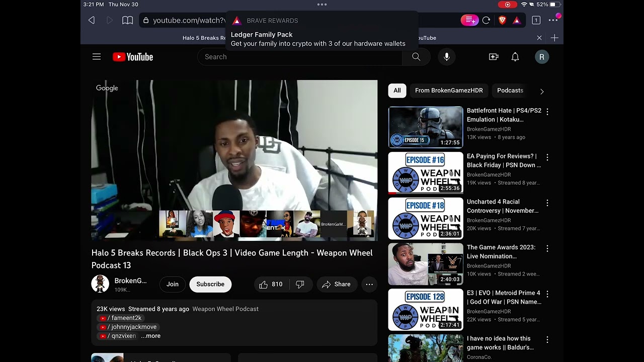Image resolution: width=644 pixels, height=362 pixels.
Task: Click the search magnifier button
Action: click(416, 57)
